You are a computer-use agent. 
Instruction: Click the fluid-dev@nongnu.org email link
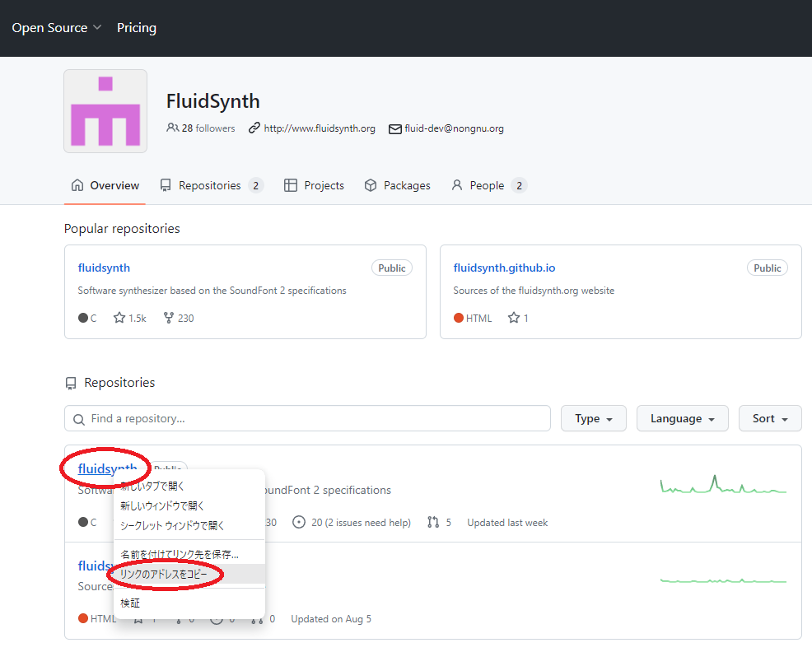[454, 128]
